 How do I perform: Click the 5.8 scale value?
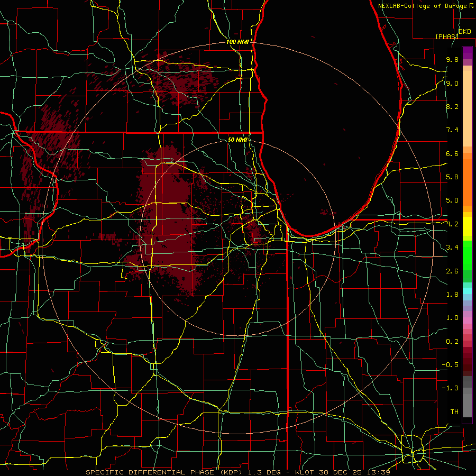(452, 177)
